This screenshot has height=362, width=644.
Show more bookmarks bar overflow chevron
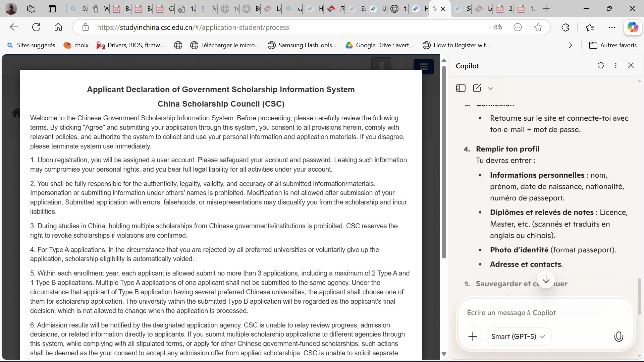click(570, 45)
